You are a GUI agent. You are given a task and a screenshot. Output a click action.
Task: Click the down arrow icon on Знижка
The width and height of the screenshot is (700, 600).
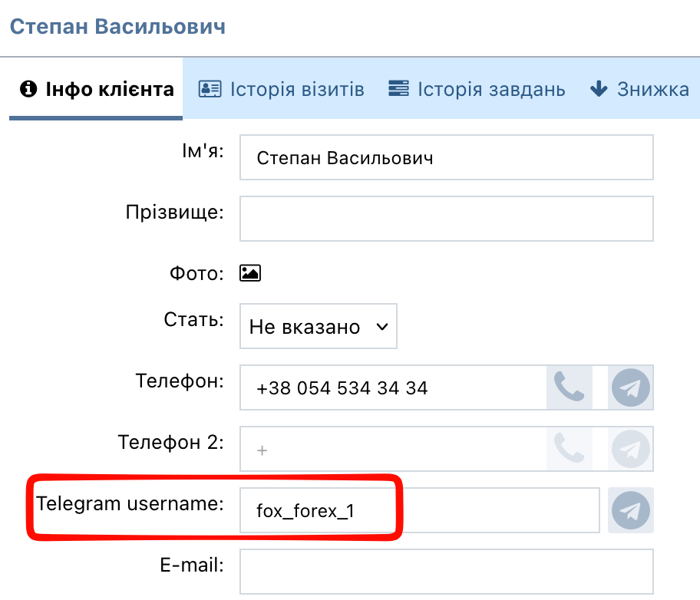point(599,90)
